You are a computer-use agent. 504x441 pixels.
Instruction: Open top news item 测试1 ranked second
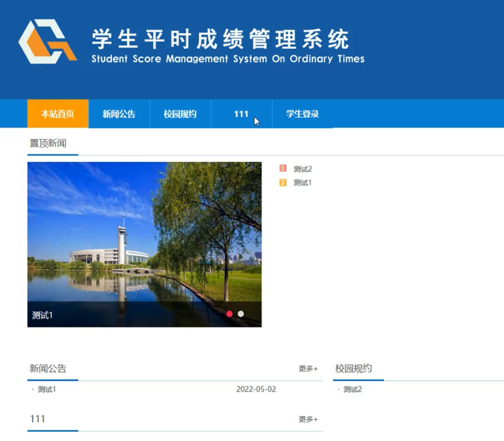pos(303,183)
